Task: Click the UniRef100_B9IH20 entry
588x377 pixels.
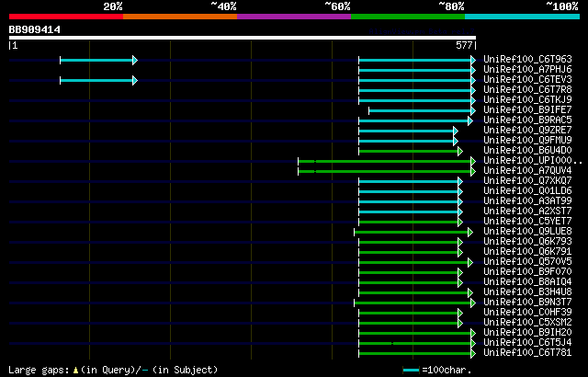Action: 527,333
